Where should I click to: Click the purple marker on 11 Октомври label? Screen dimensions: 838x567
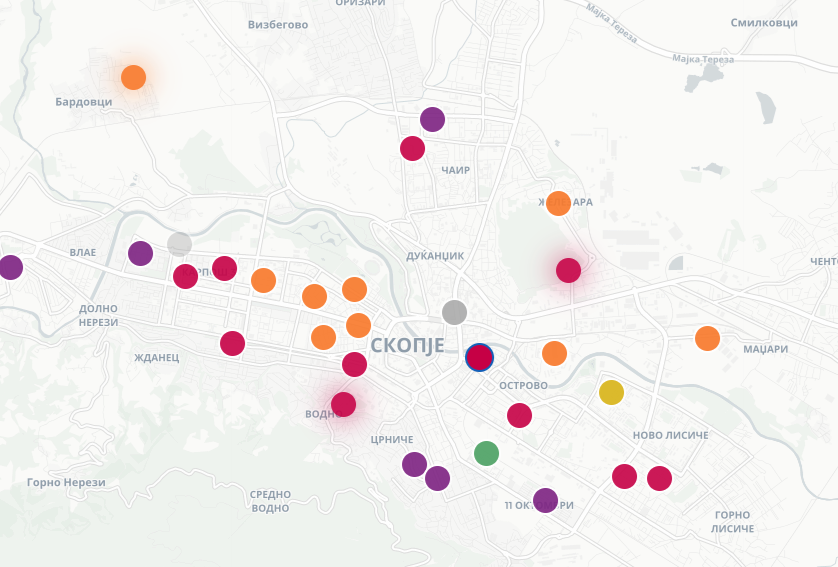click(545, 500)
